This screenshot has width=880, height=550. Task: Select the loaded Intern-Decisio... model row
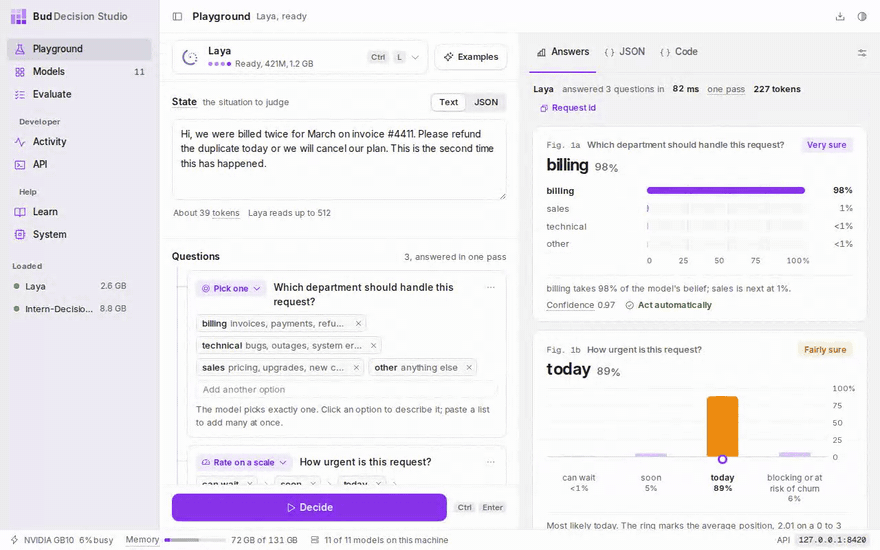click(x=70, y=309)
